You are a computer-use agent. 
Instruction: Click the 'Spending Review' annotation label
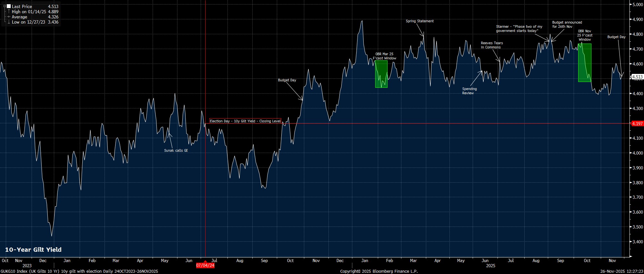pyautogui.click(x=469, y=91)
